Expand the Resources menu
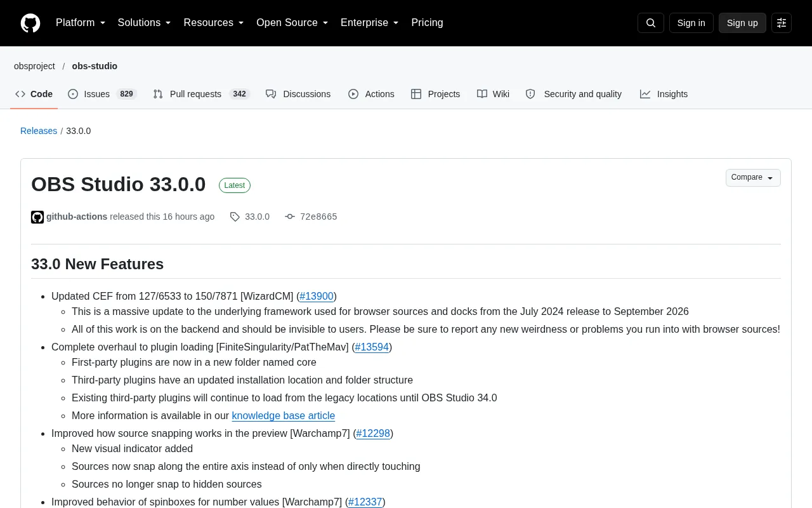The height and width of the screenshot is (508, 812). coord(214,23)
